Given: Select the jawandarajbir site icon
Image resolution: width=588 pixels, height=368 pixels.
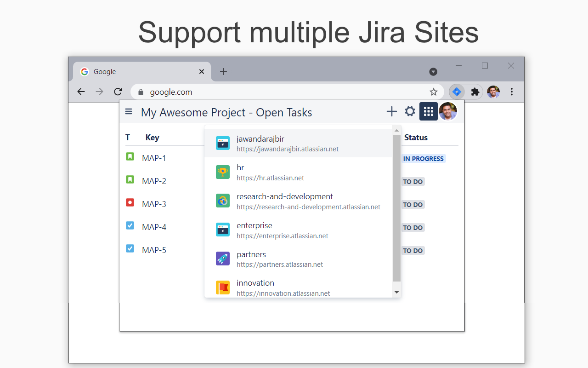Looking at the screenshot, I should [x=223, y=143].
